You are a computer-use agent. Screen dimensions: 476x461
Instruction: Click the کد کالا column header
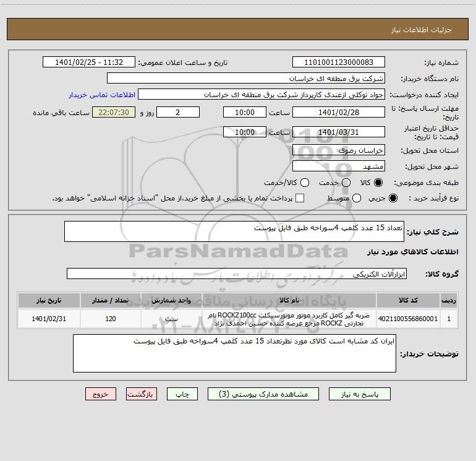(x=408, y=300)
